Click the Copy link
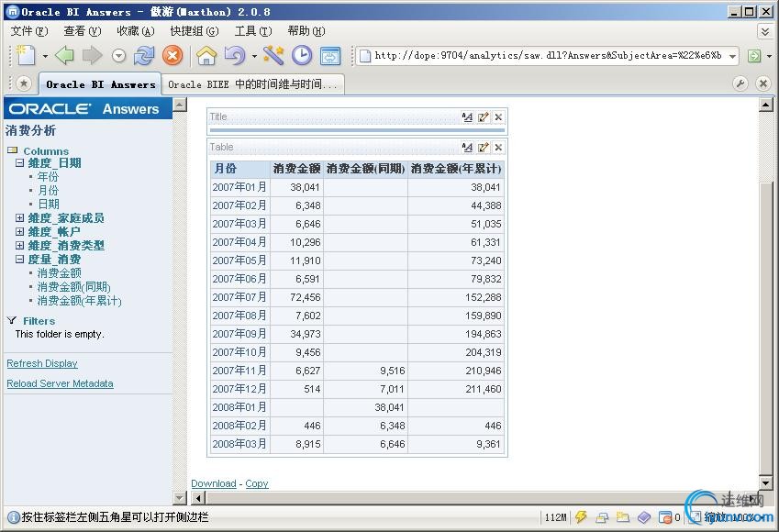 [257, 483]
